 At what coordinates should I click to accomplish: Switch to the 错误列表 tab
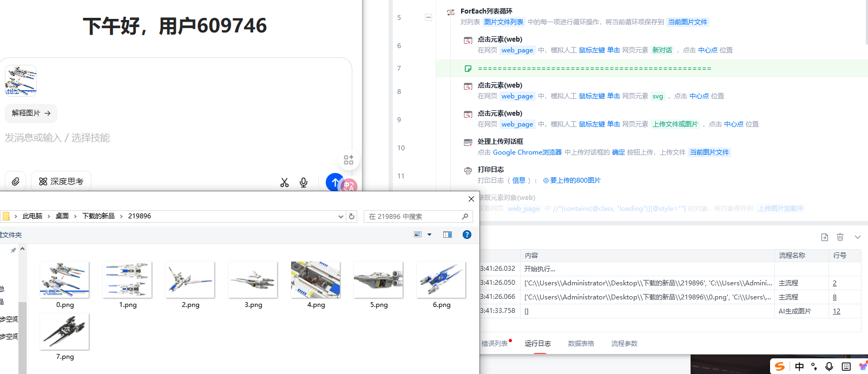click(x=495, y=344)
